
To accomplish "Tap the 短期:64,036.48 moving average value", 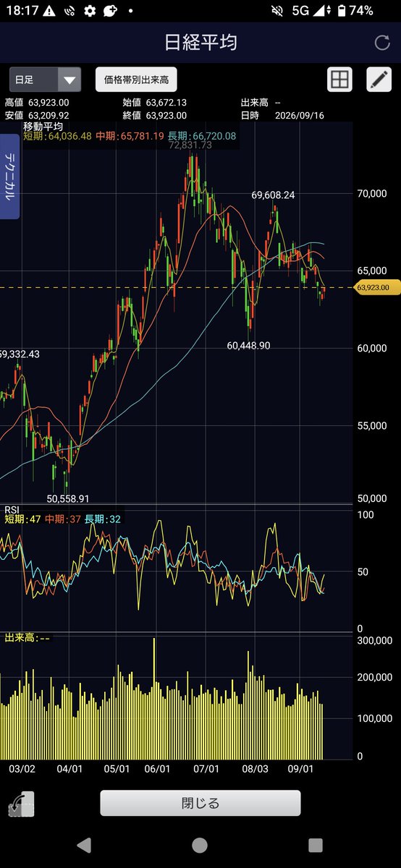I will [x=58, y=136].
